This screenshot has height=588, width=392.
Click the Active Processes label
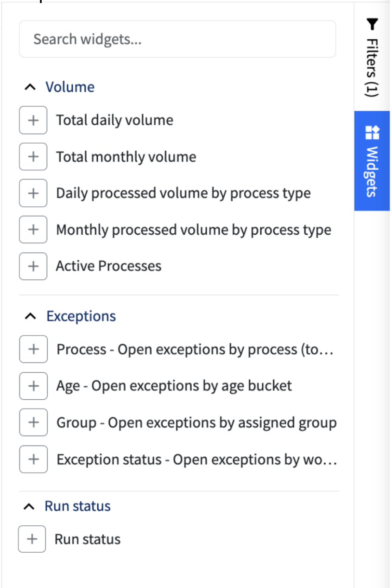tap(109, 266)
